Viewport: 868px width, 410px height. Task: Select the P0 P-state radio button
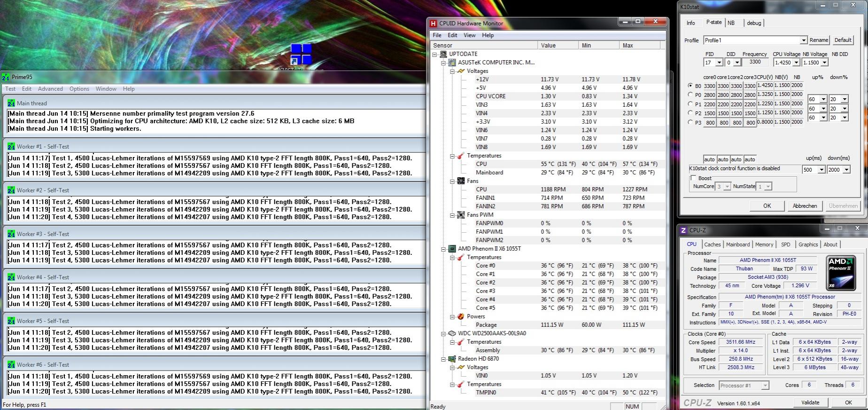(690, 95)
